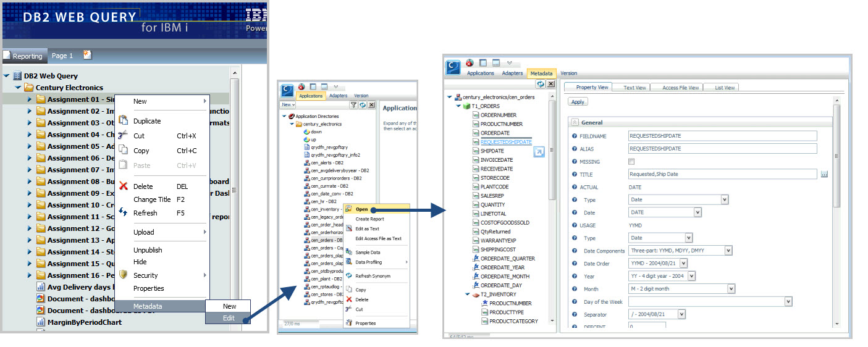This screenshot has height=347, width=868.
Task: Open the Date Components dropdown
Action: click(x=728, y=251)
